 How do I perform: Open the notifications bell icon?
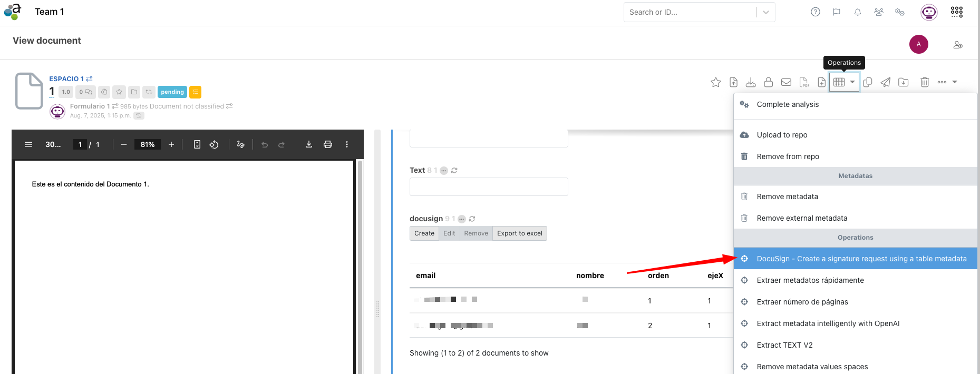point(858,12)
